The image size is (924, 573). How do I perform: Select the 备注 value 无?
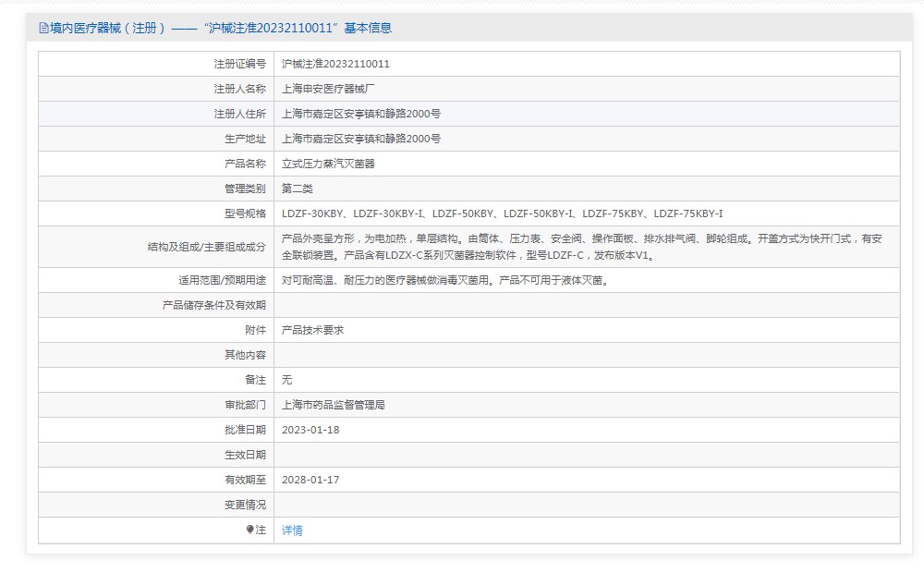click(x=287, y=380)
